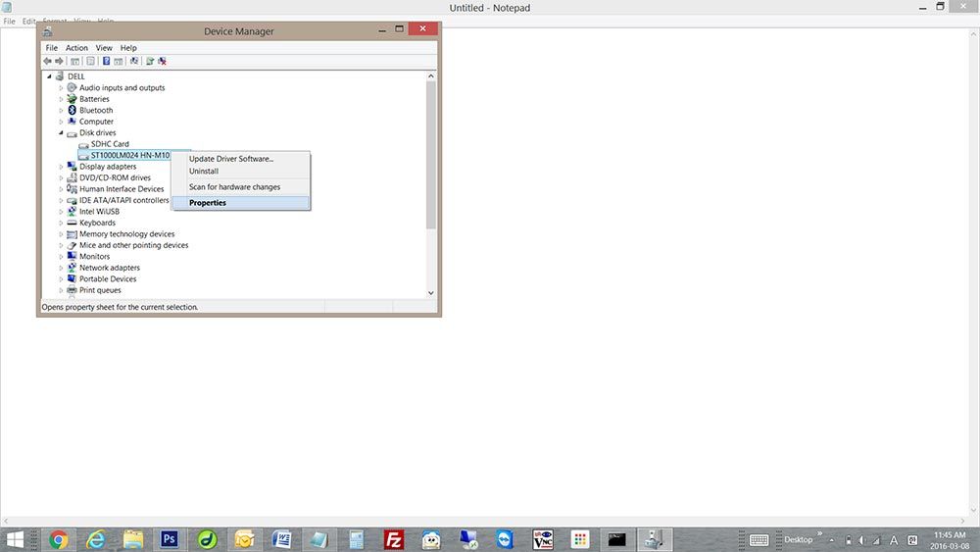
Task: Select the ST1000LM024 HN-M10 disk drive
Action: click(130, 155)
